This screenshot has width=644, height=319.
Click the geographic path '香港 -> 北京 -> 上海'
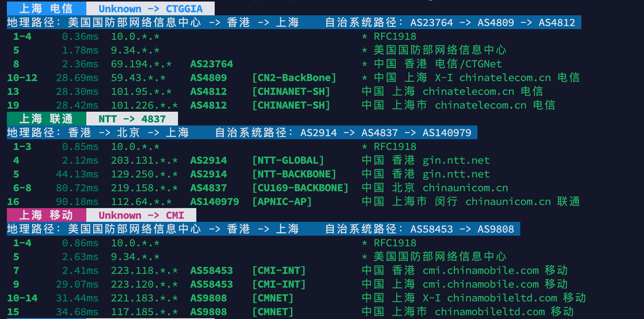(128, 132)
